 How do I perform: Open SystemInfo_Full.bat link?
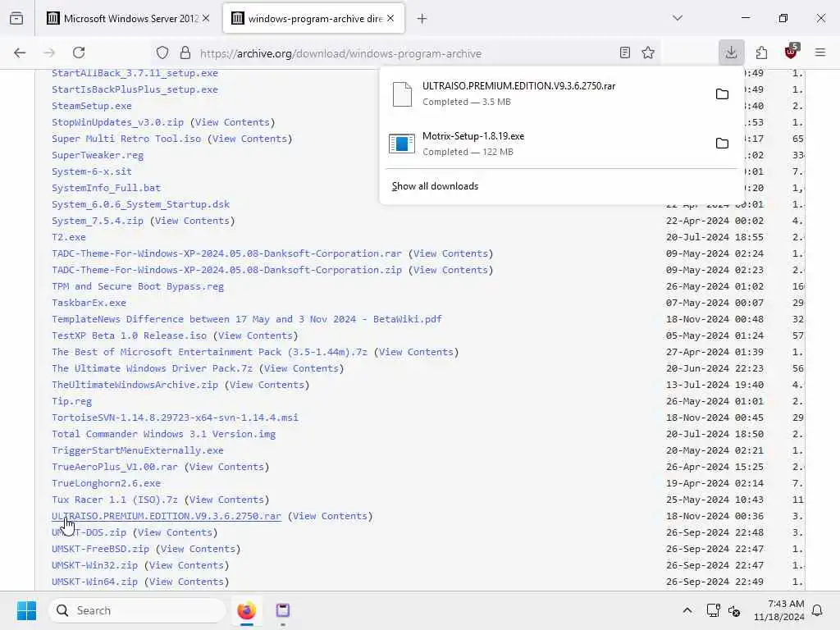pyautogui.click(x=106, y=188)
